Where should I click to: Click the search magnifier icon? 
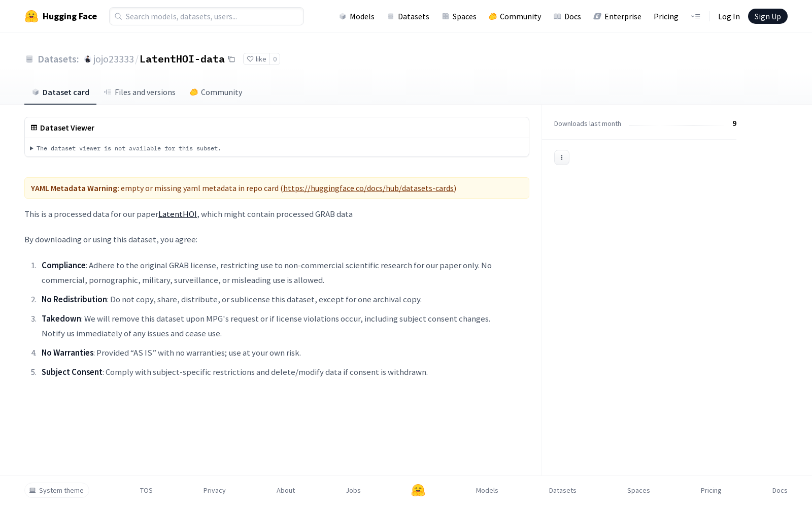click(x=118, y=16)
